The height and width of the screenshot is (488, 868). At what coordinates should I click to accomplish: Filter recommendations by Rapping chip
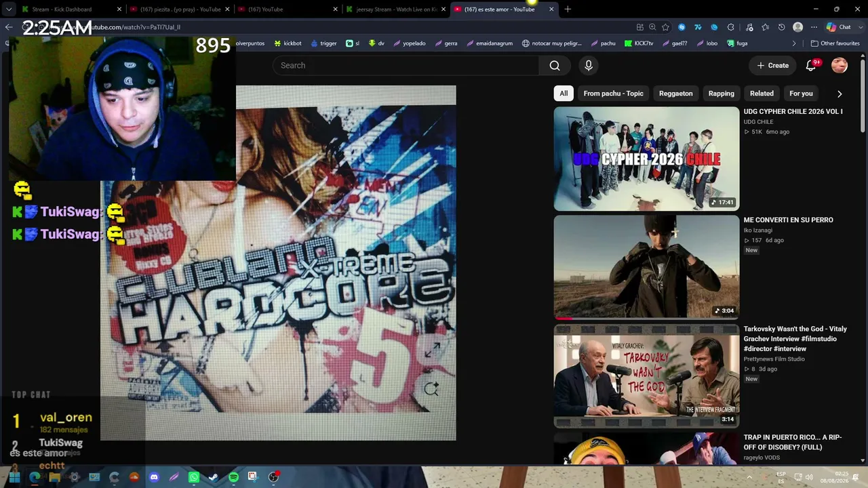(x=722, y=94)
